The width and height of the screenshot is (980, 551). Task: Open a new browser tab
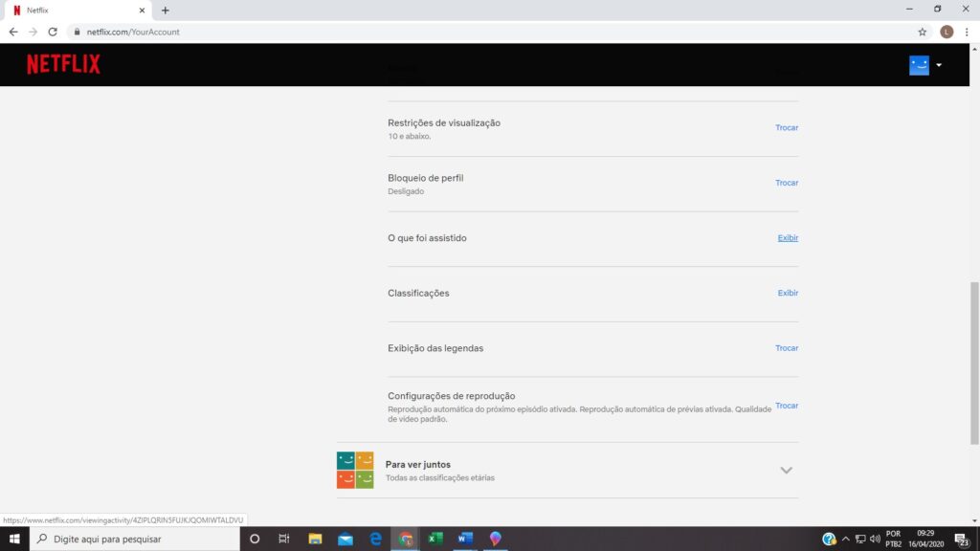point(165,10)
